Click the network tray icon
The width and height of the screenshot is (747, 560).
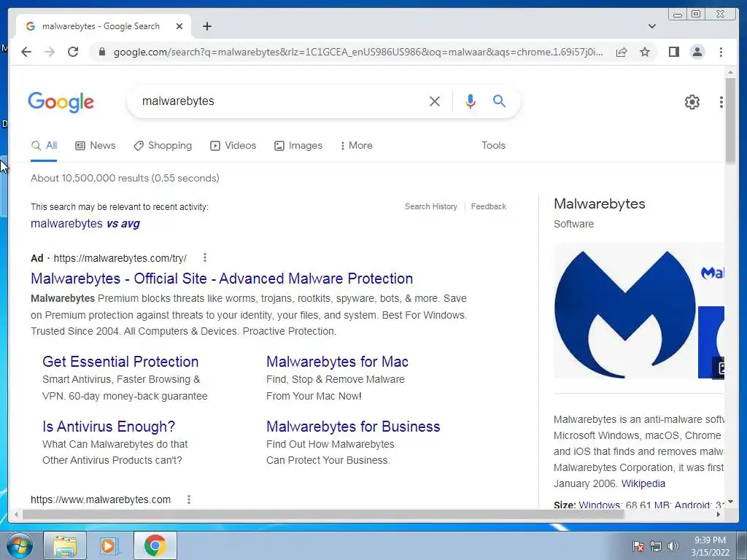click(x=656, y=546)
